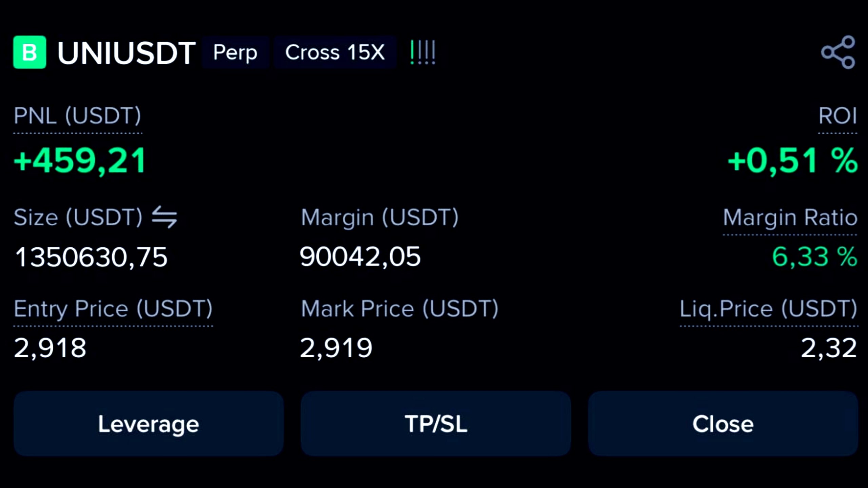Show the Margin Ratio label tooltip
The width and height of the screenshot is (868, 488).
[790, 217]
